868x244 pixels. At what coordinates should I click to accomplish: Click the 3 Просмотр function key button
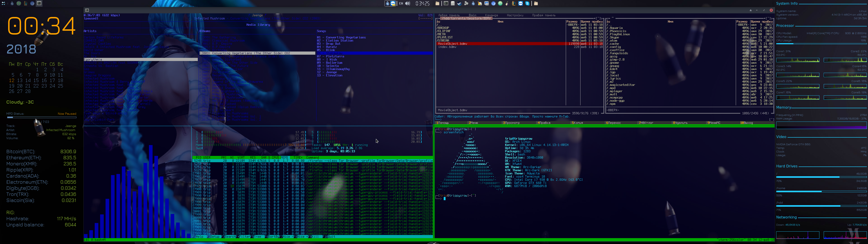[x=519, y=123]
